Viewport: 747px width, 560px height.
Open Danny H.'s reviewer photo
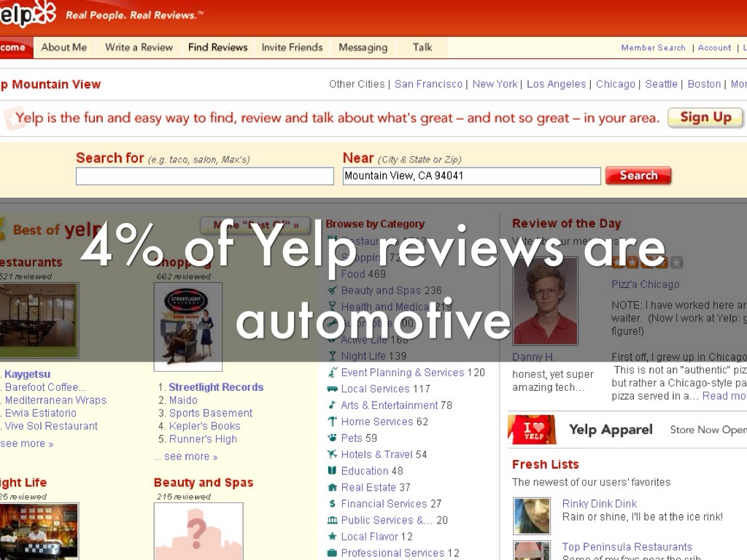[x=545, y=300]
